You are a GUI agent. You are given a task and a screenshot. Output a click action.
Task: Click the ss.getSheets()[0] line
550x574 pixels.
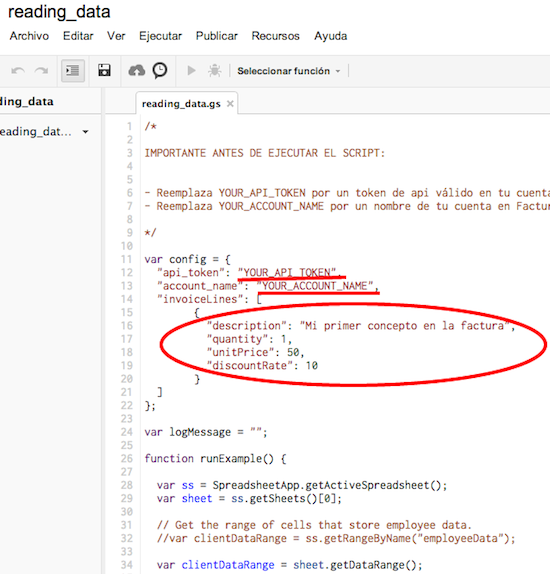[x=249, y=499]
